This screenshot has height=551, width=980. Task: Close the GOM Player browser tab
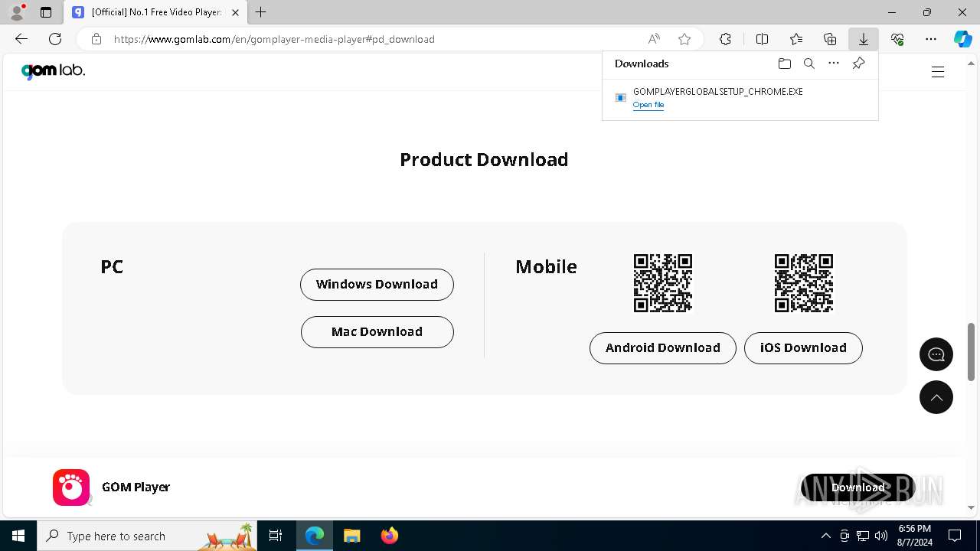(x=235, y=12)
